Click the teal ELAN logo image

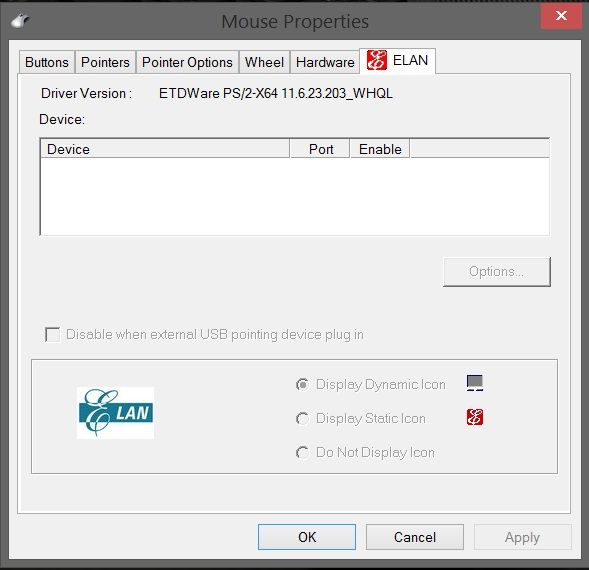click(115, 413)
